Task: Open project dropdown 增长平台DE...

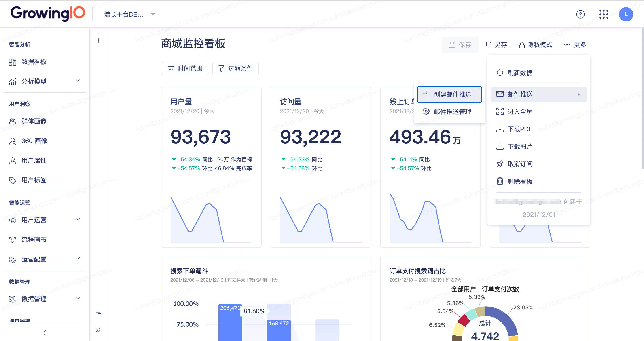Action: [129, 15]
